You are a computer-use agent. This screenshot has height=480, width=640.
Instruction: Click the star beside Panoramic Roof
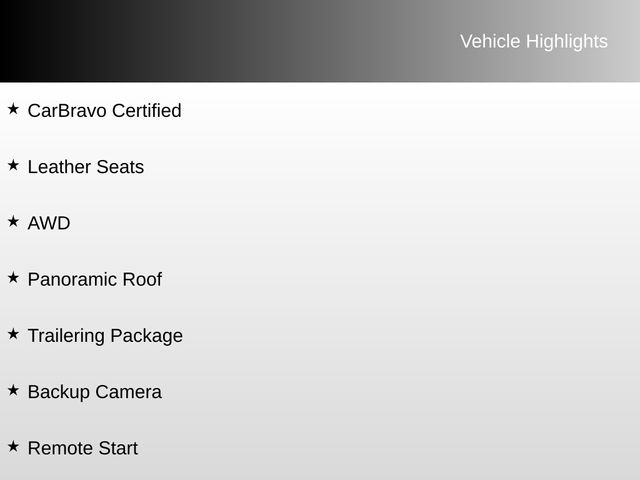point(13,278)
